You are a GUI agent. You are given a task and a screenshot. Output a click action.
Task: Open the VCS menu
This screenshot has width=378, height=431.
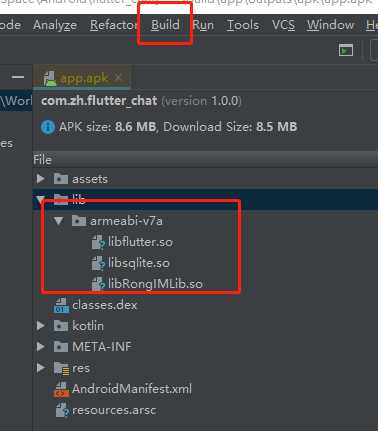pos(284,25)
